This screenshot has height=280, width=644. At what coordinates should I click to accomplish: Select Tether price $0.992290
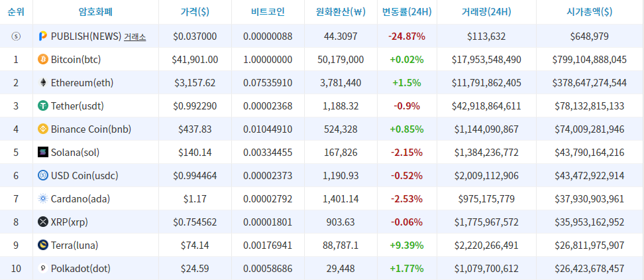195,106
